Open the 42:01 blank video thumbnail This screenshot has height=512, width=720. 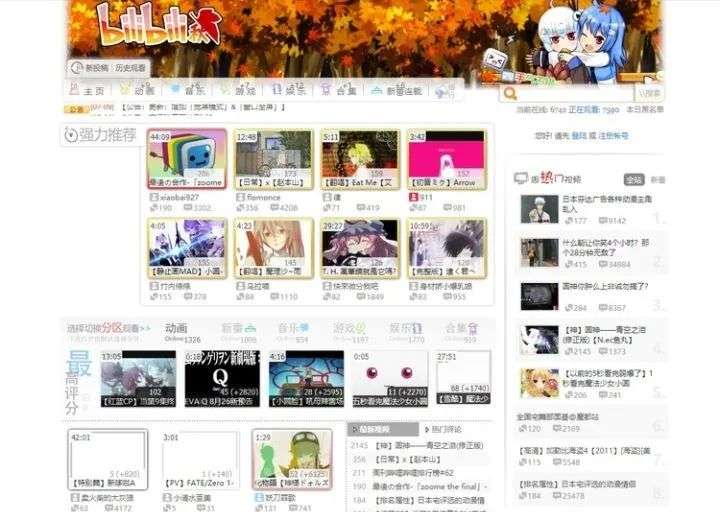point(108,459)
